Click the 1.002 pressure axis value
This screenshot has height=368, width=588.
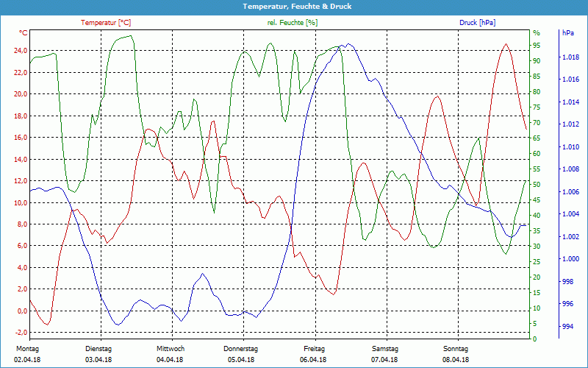click(x=570, y=236)
